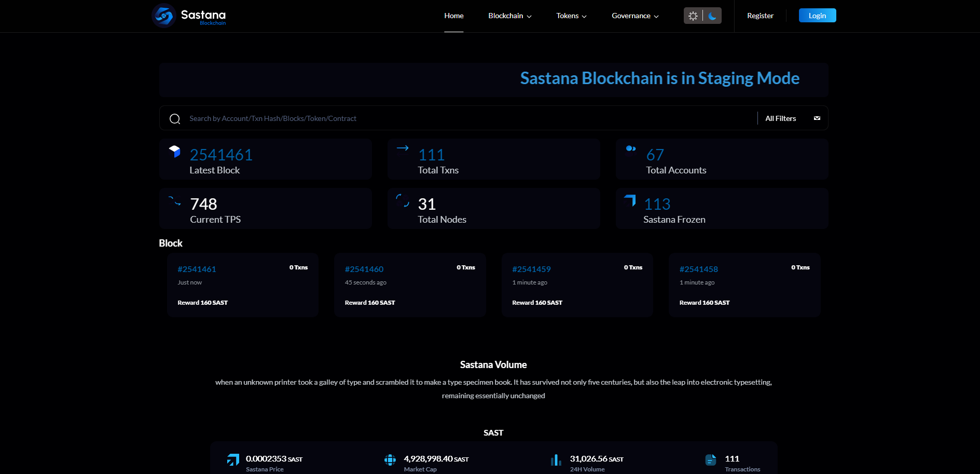The width and height of the screenshot is (980, 474).
Task: Click the 24H Volume bar chart icon
Action: [x=556, y=460]
